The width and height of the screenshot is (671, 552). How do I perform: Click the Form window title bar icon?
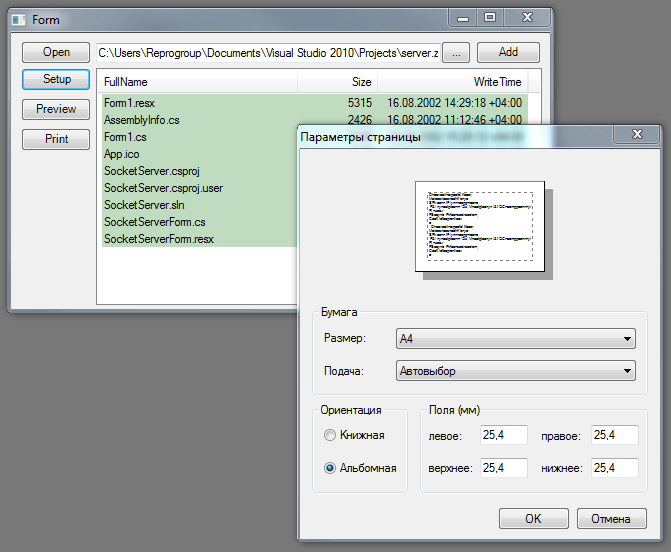click(17, 19)
